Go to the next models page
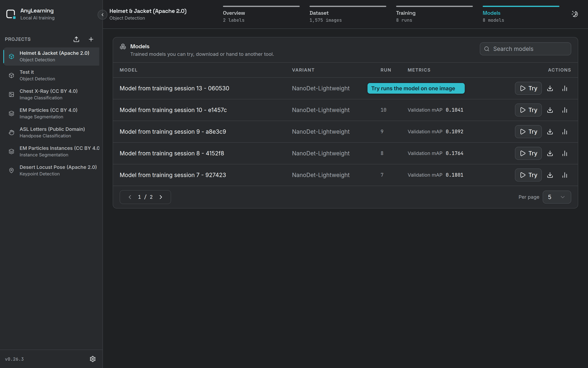This screenshot has height=368, width=588. (x=161, y=197)
